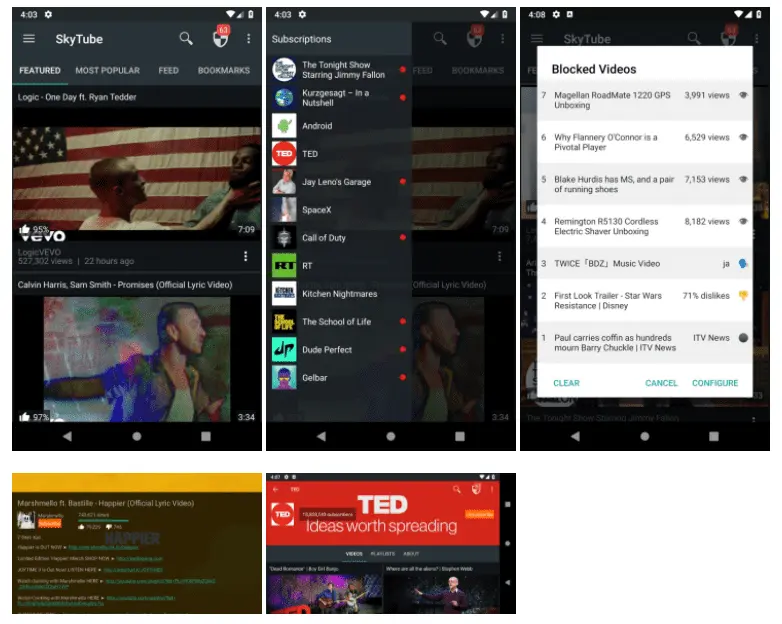Screen dimensions: 782x624
Task: Tap Android recents button under the Blocked Videos screen
Action: click(x=714, y=436)
